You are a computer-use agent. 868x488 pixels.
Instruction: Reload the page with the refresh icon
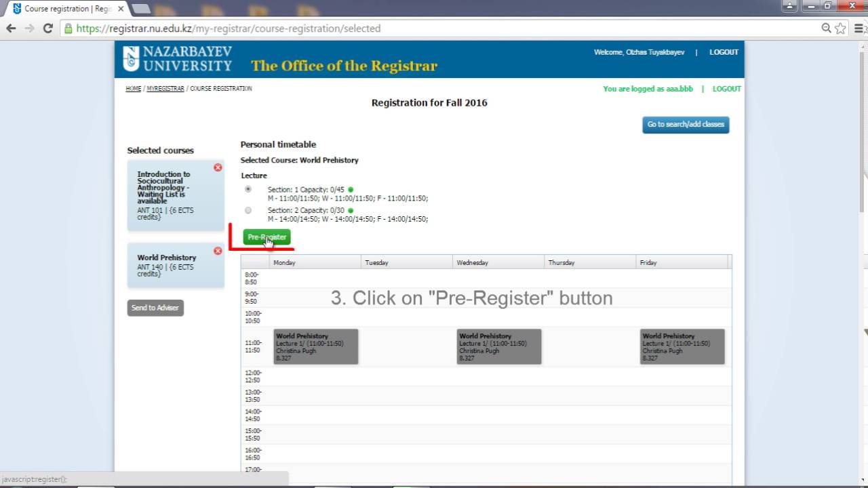[47, 28]
